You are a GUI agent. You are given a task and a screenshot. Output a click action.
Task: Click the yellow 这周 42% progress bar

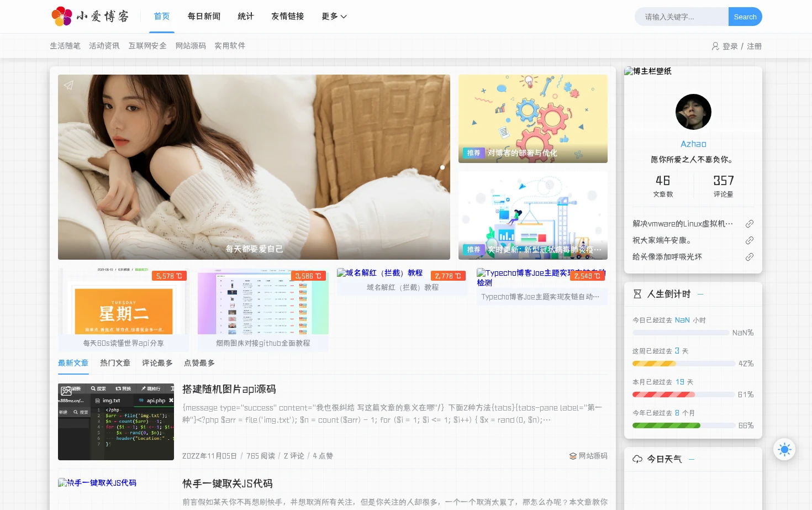(x=684, y=364)
